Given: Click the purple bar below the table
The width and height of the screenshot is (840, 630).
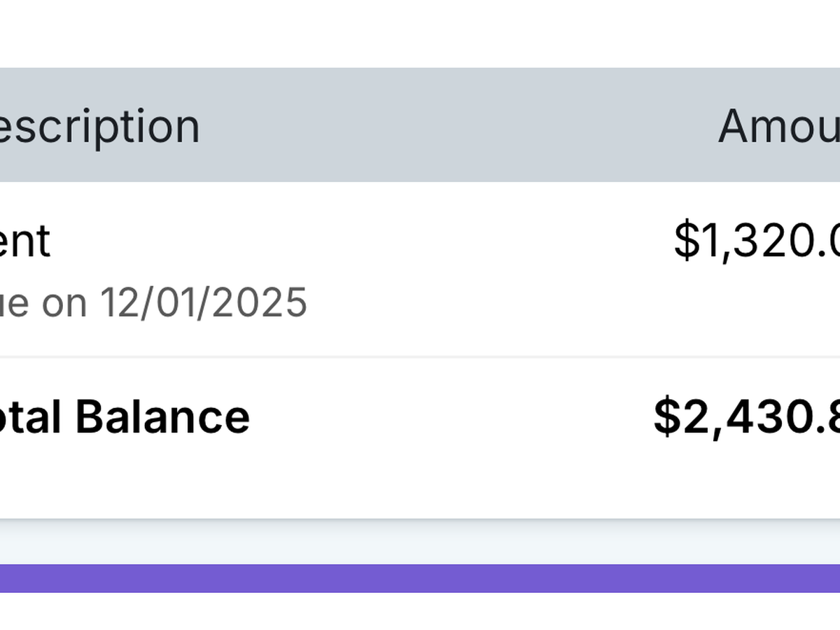Looking at the screenshot, I should tap(420, 578).
